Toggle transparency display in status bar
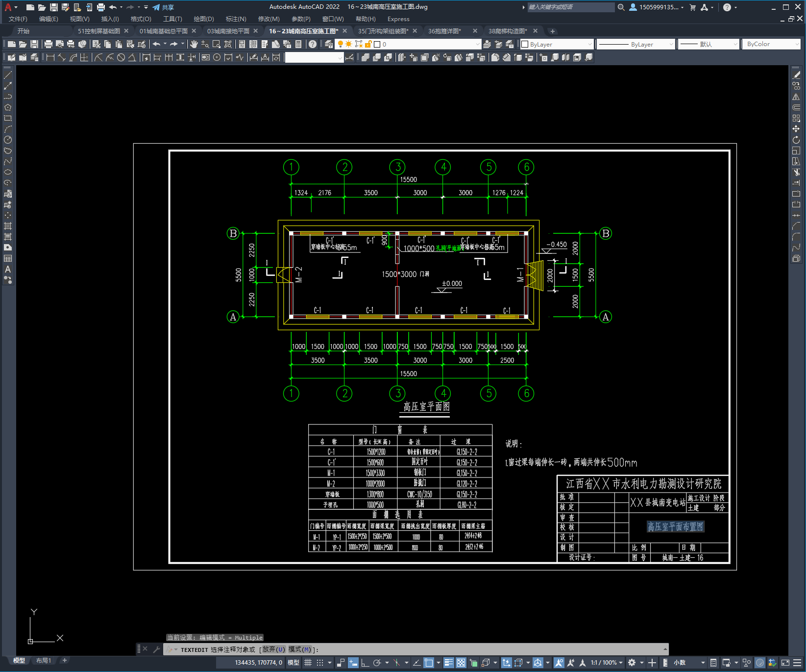The image size is (806, 672). 461,663
